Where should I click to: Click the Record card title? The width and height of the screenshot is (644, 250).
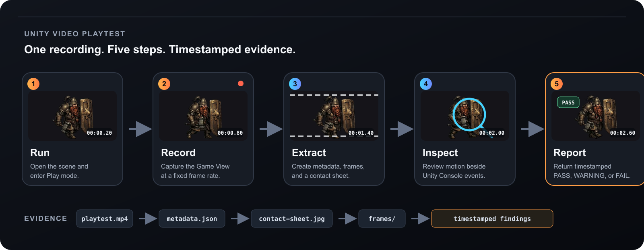coord(178,153)
